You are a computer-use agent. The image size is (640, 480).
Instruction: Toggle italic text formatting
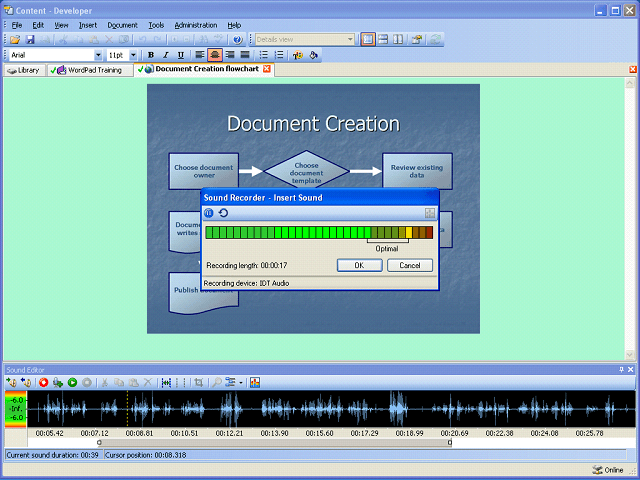click(x=165, y=55)
